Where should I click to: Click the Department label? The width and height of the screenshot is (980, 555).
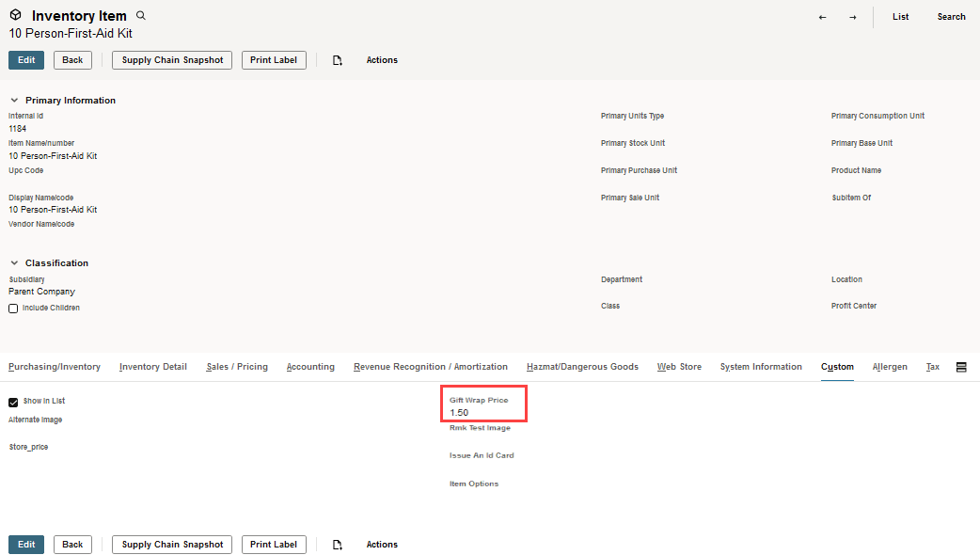coord(622,279)
